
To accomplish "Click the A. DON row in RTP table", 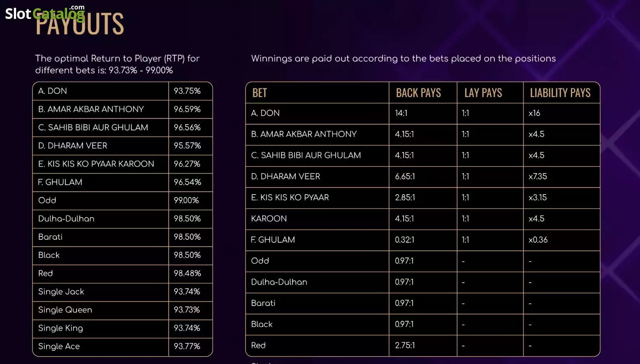I will [x=123, y=91].
